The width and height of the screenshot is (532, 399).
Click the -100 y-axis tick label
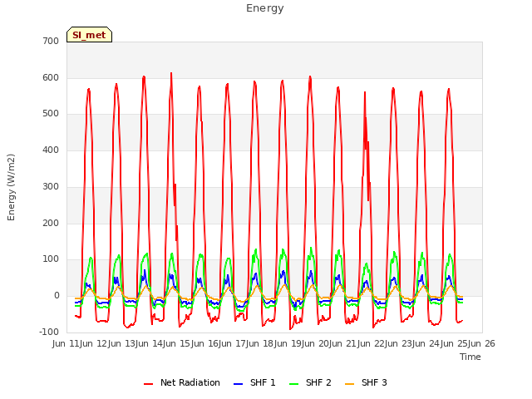tap(49, 332)
